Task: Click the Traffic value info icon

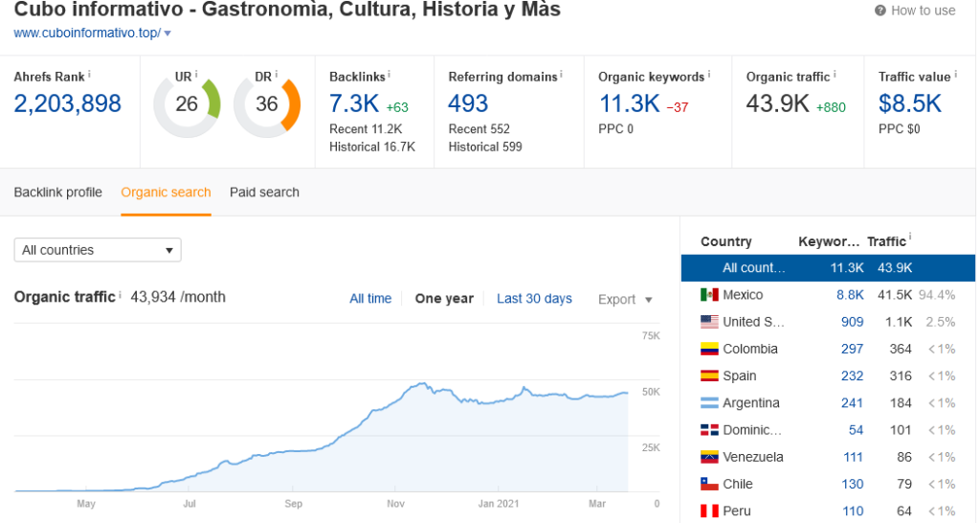Action: (956, 75)
